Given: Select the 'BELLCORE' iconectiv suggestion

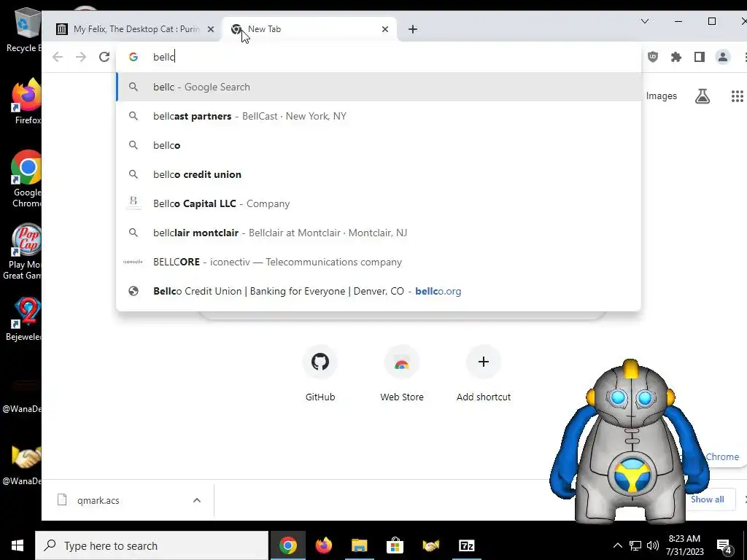Looking at the screenshot, I should (379, 262).
